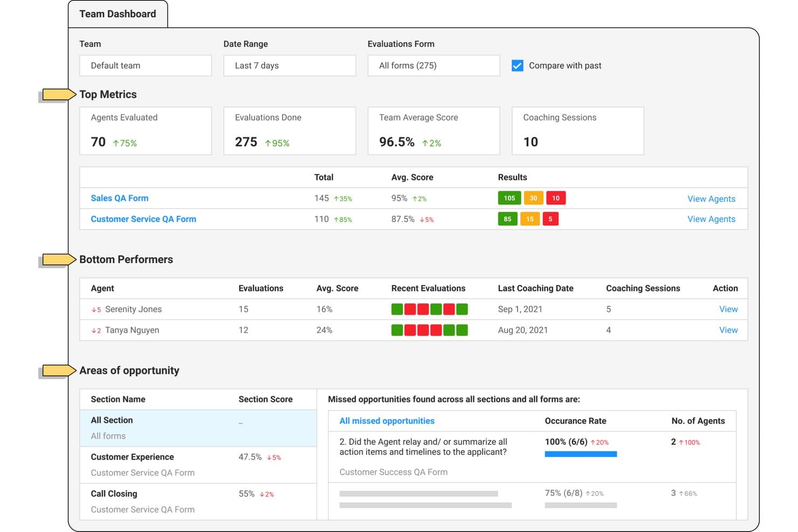Open the Sales QA Form link
This screenshot has width=798, height=532.
[120, 198]
